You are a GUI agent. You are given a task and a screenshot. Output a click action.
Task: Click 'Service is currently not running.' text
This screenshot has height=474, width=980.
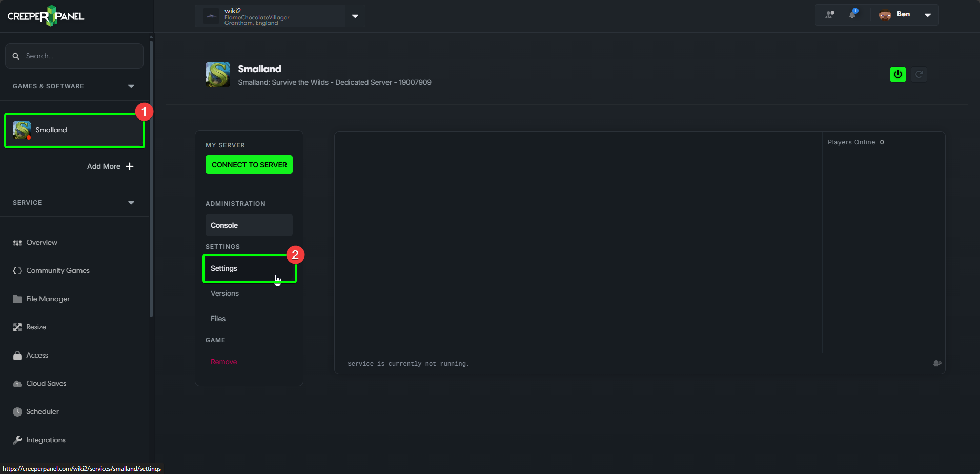coord(408,364)
